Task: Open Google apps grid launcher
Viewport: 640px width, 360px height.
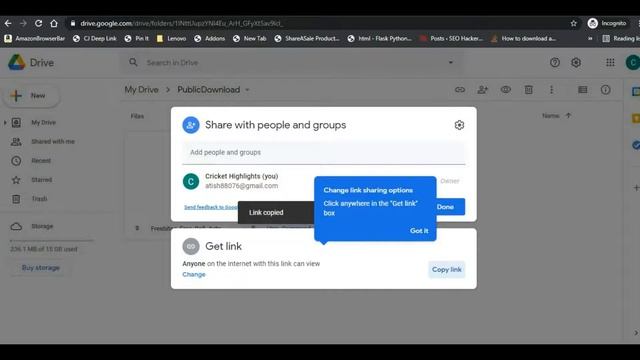Action: [610, 62]
